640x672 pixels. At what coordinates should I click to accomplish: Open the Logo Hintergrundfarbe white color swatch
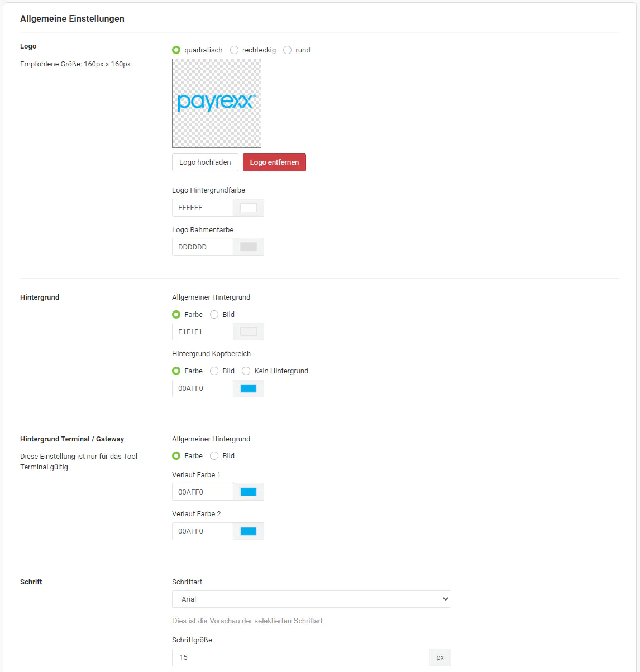pos(249,208)
